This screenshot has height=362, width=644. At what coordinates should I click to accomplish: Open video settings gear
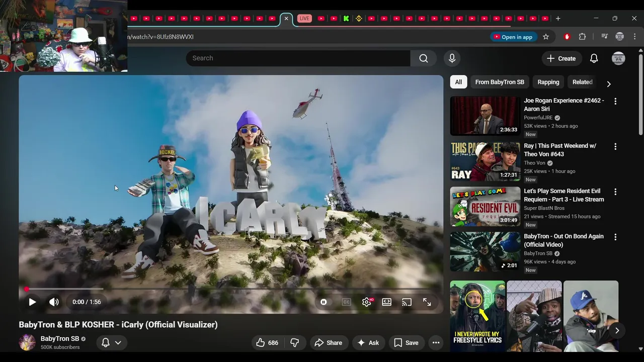(x=367, y=302)
